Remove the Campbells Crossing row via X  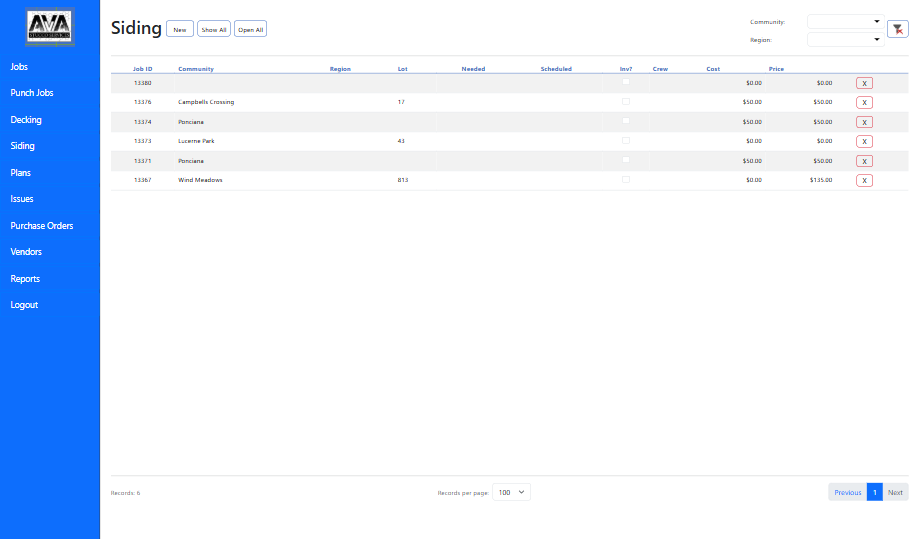point(864,102)
